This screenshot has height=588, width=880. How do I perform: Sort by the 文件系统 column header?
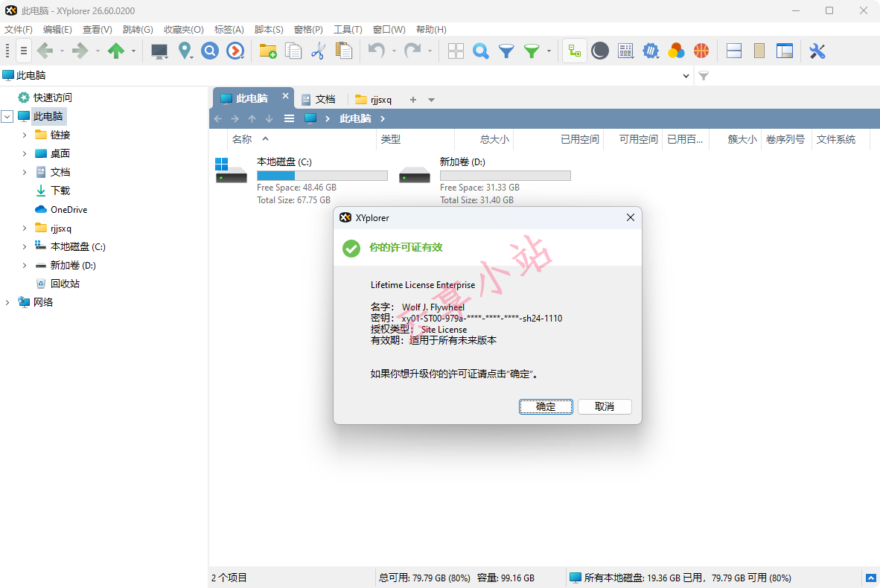pyautogui.click(x=835, y=139)
